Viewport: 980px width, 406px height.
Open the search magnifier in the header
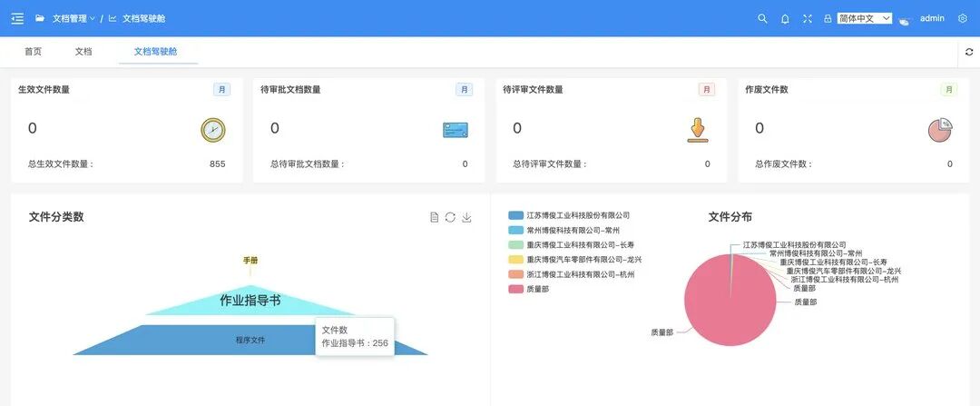762,18
